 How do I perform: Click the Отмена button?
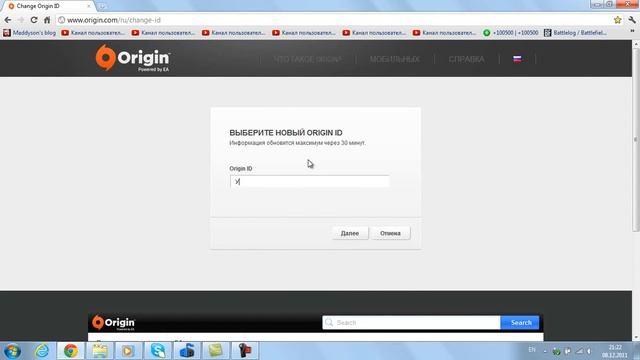point(390,233)
